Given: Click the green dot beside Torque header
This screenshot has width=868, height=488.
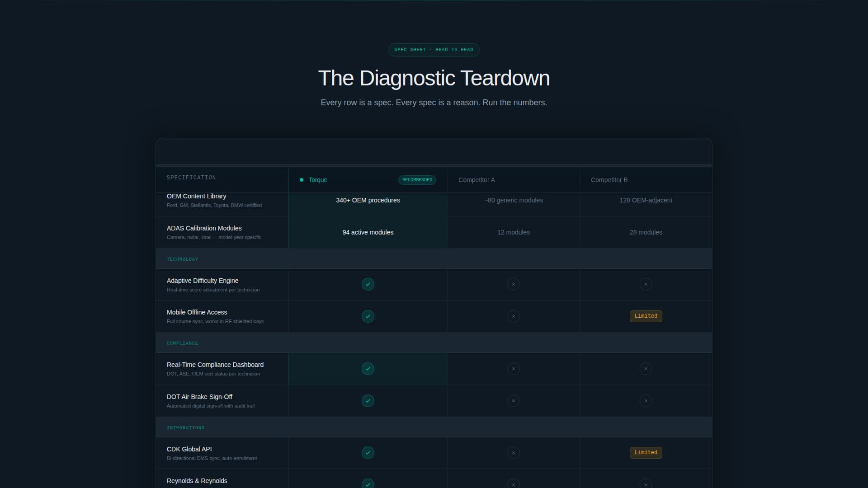Looking at the screenshot, I should 302,180.
